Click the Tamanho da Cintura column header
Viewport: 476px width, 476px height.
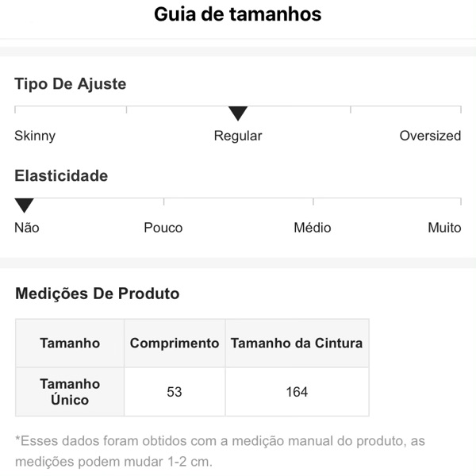[297, 344]
